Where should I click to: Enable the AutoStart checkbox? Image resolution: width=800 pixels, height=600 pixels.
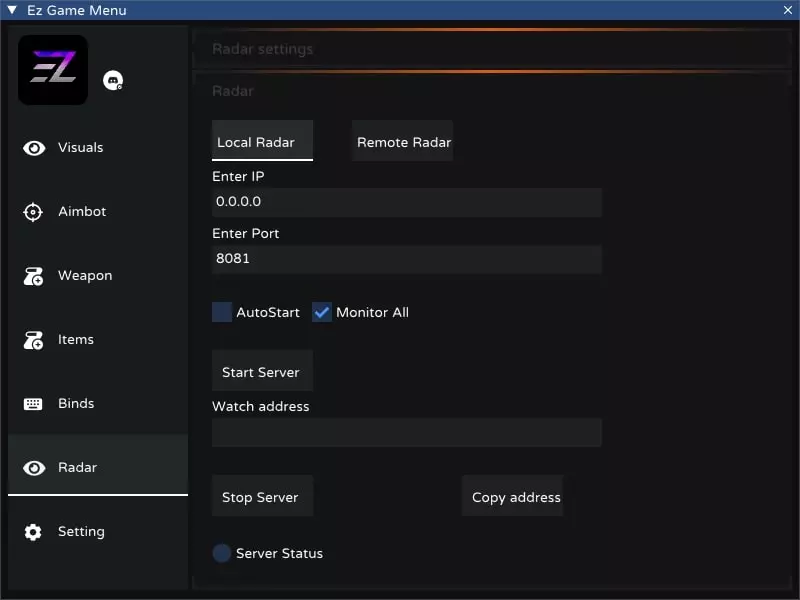(222, 312)
